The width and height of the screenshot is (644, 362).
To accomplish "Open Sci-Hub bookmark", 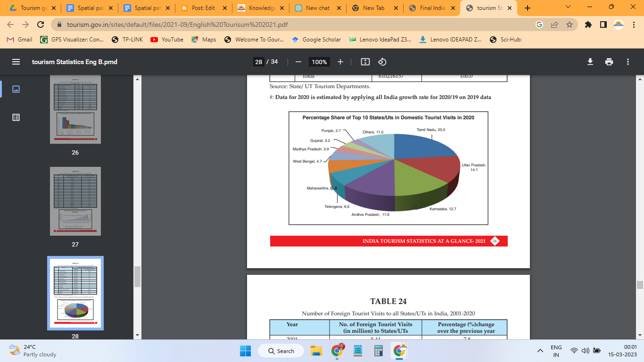I will 506,40.
